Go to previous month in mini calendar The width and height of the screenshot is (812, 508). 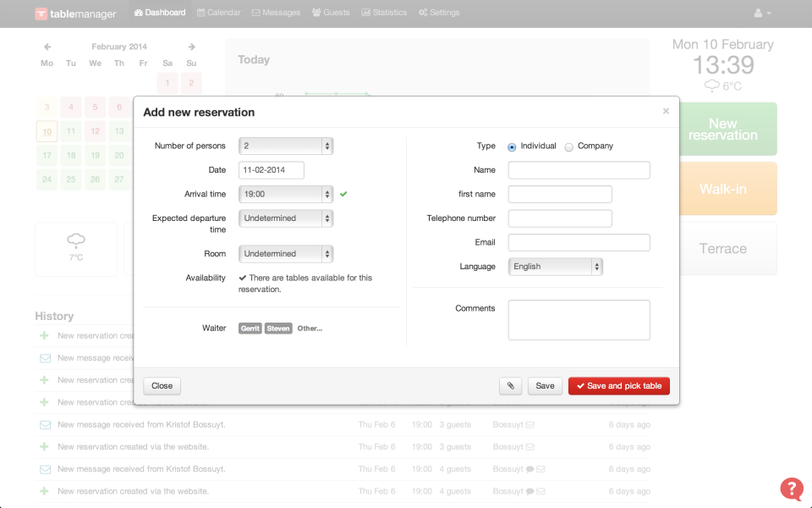point(47,46)
